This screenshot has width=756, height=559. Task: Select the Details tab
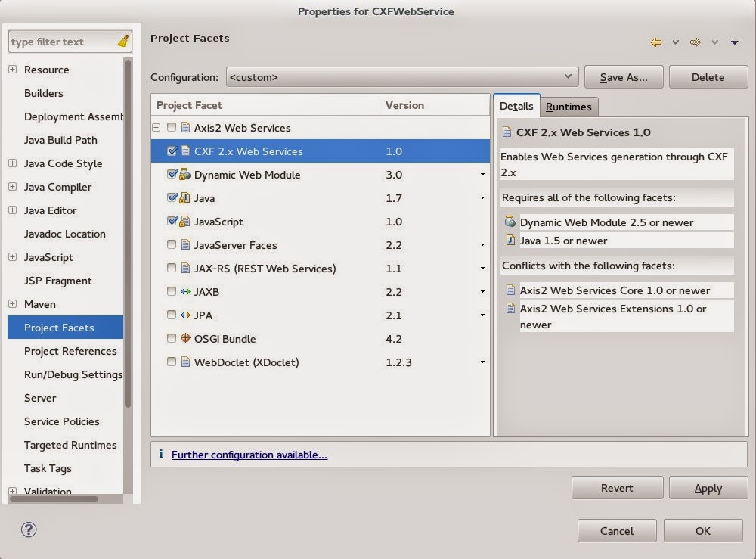click(516, 106)
